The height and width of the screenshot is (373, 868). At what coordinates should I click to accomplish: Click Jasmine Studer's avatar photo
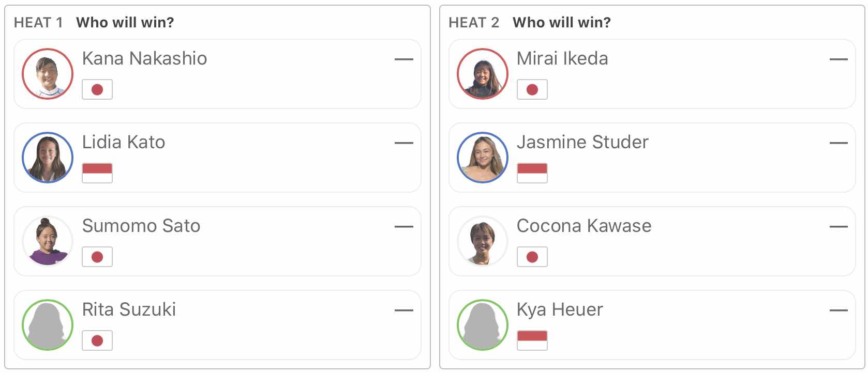483,158
